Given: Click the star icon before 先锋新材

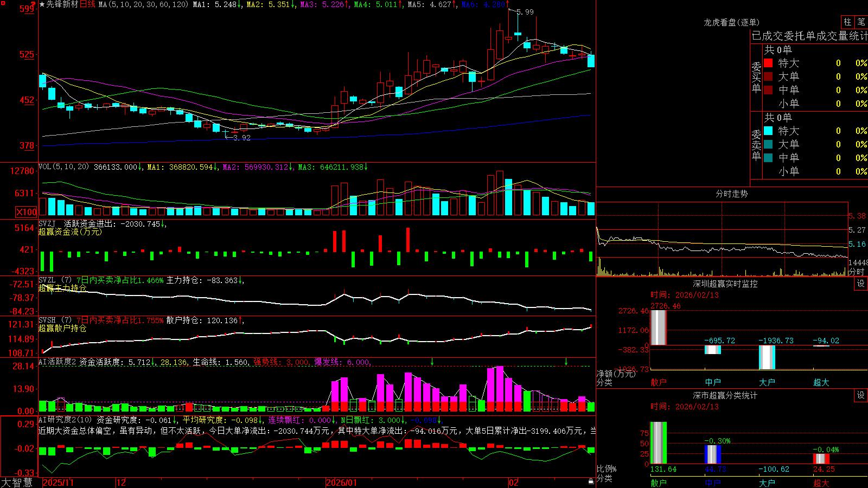Looking at the screenshot, I should pos(42,4).
